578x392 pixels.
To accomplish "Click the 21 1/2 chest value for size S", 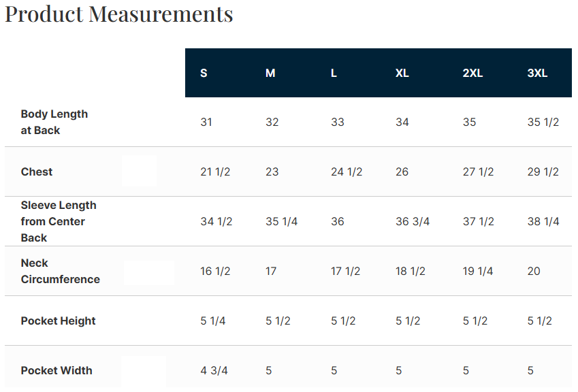I will point(215,171).
